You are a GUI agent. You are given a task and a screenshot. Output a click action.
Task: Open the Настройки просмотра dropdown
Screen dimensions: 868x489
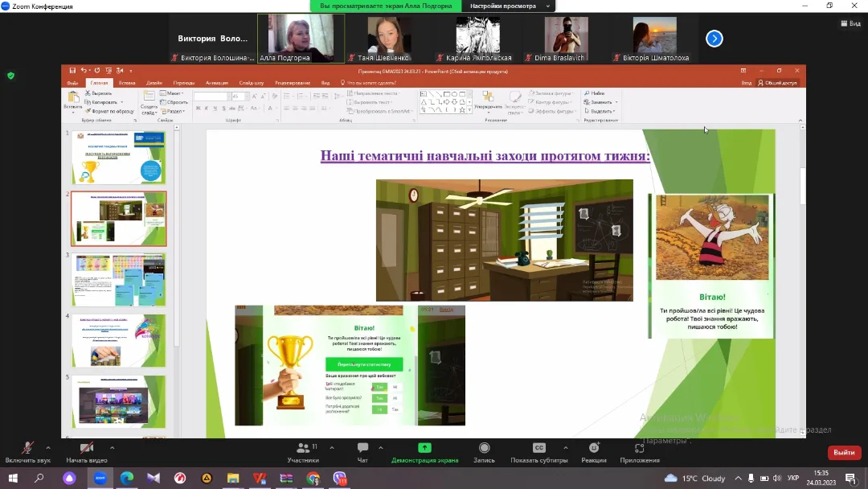click(510, 6)
